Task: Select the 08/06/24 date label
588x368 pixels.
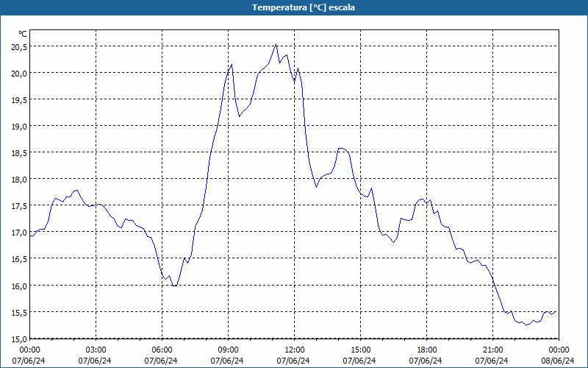Action: [558, 361]
